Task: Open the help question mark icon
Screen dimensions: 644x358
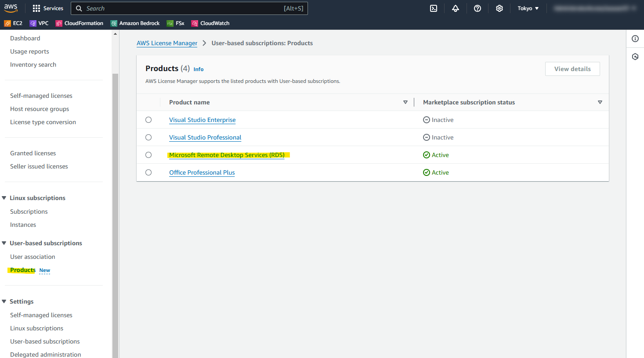Action: (478, 8)
